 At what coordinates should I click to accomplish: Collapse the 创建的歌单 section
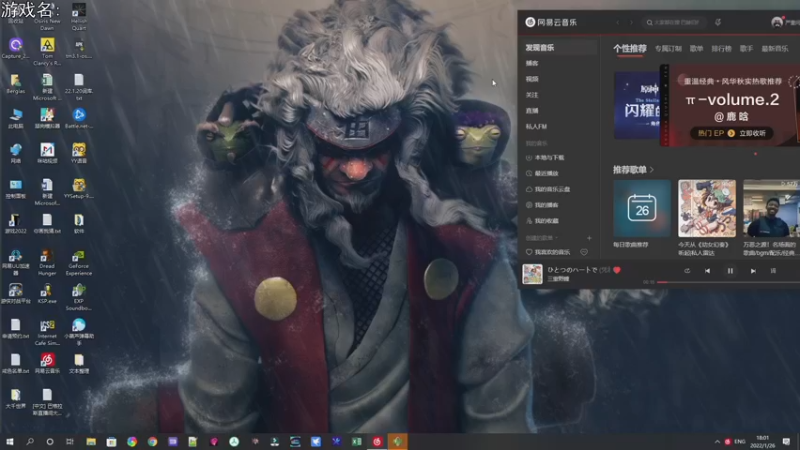click(x=542, y=238)
